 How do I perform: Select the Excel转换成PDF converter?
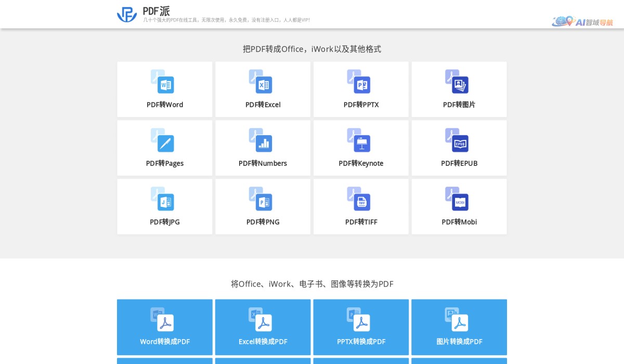(263, 327)
